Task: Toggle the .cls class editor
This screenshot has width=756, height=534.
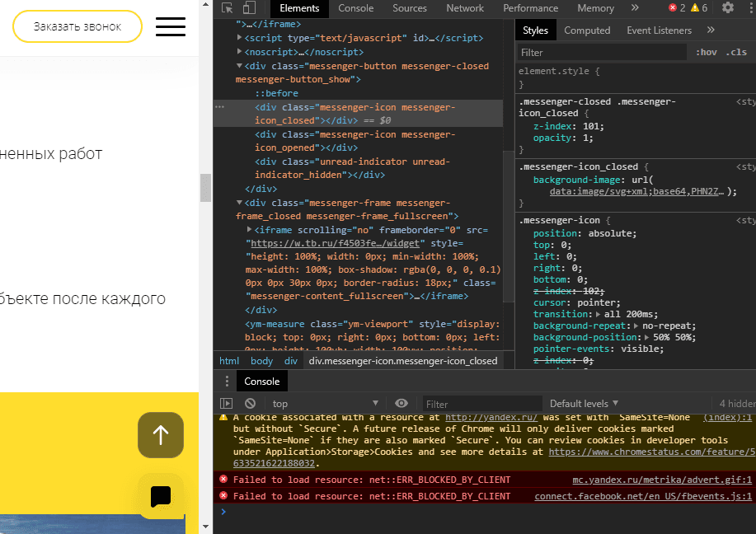Action: click(736, 52)
